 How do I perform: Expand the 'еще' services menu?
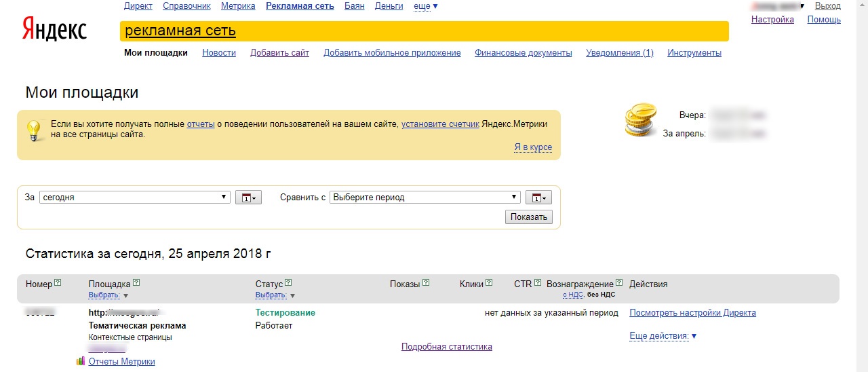click(x=426, y=6)
